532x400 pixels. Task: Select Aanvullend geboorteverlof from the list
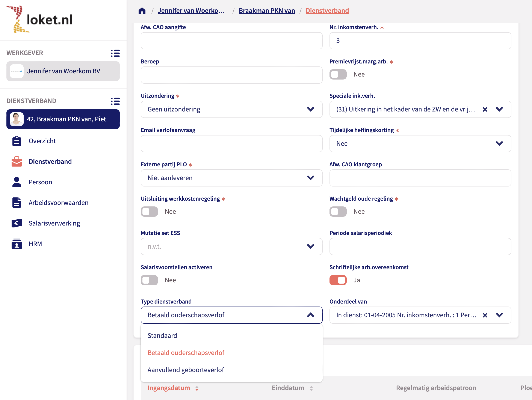185,370
